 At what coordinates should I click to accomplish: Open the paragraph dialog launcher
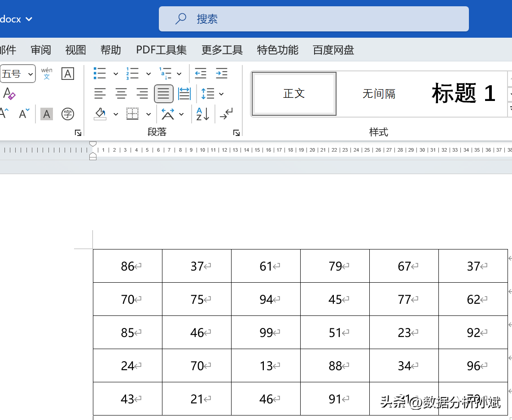tap(236, 133)
